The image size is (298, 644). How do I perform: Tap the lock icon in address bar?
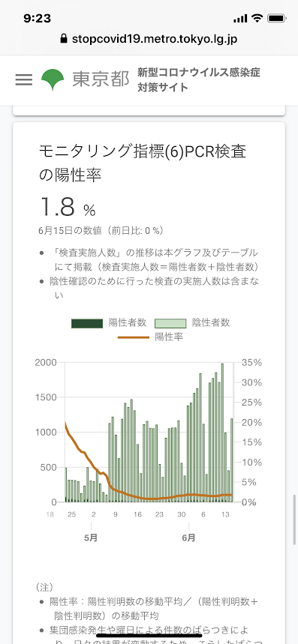[x=63, y=39]
